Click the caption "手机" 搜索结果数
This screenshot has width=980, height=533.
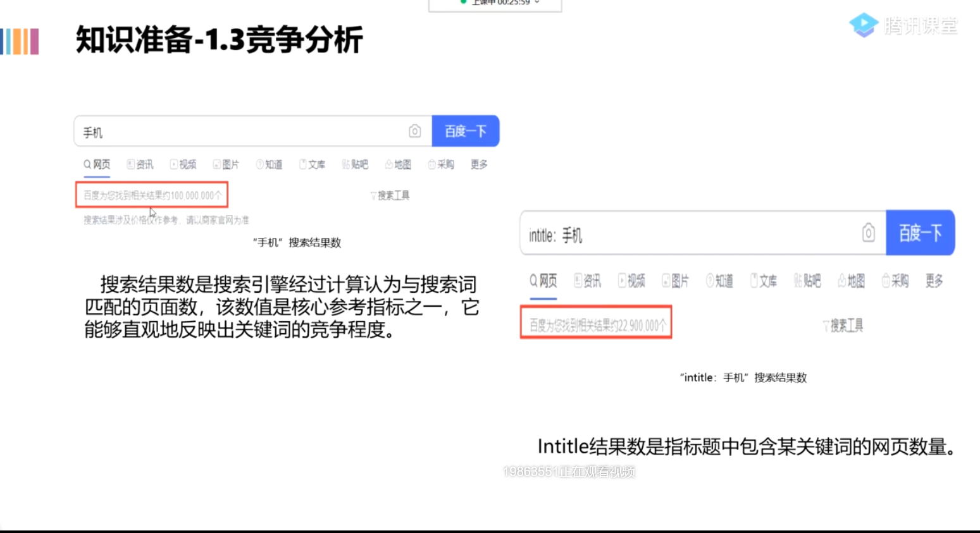click(297, 243)
